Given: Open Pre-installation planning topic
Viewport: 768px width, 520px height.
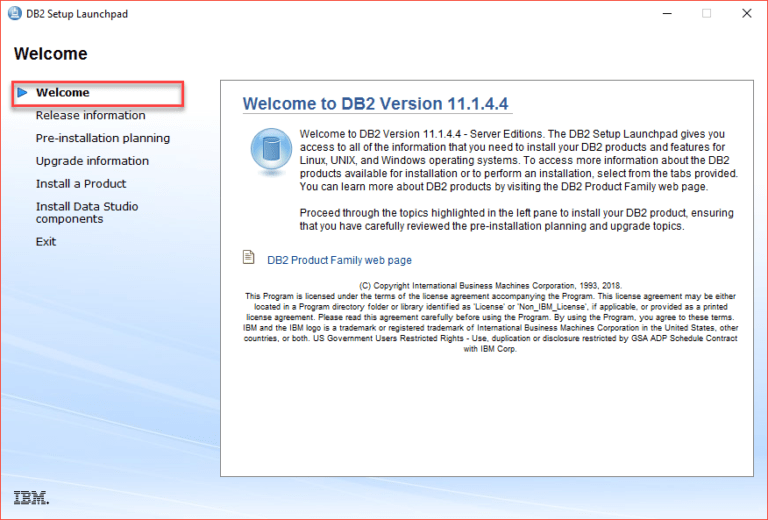Looking at the screenshot, I should click(x=103, y=139).
